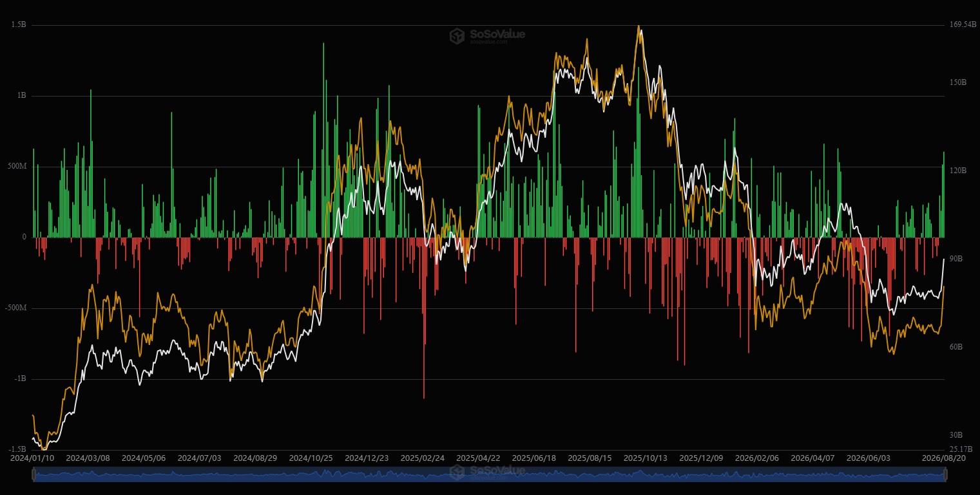Click the 2025/08/15 date label
The image size is (980, 495).
click(590, 458)
